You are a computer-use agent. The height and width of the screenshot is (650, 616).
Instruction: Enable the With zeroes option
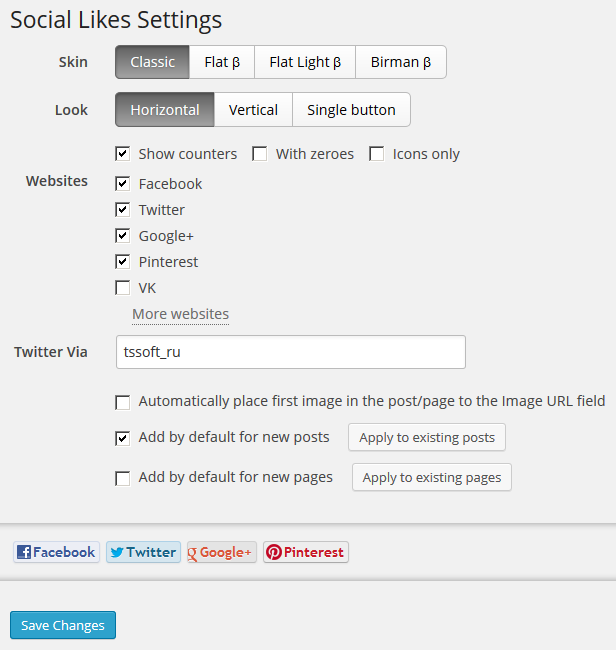(x=260, y=154)
